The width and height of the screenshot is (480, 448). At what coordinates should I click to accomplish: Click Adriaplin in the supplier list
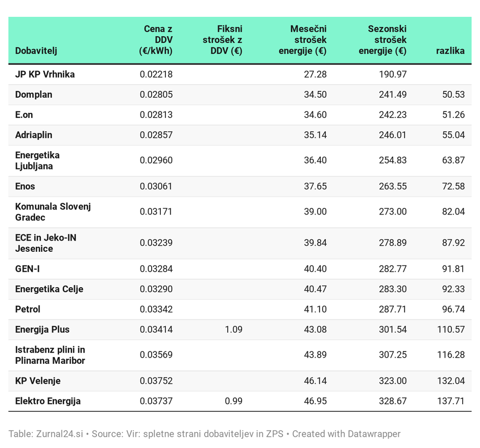point(34,135)
